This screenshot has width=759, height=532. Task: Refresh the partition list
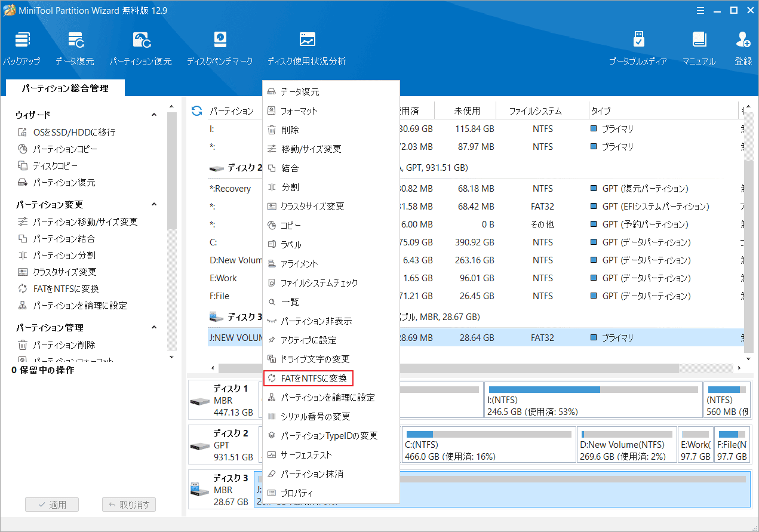click(x=196, y=110)
